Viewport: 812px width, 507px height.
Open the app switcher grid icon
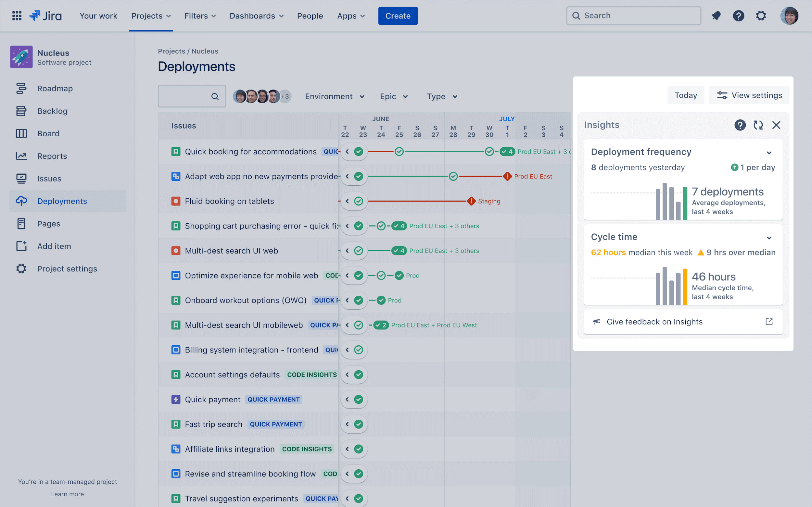pos(17,16)
